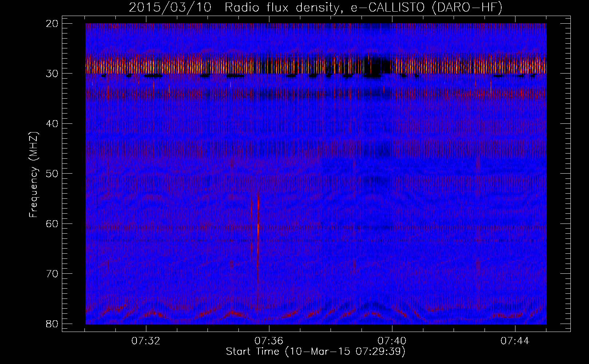
Task: Click the 07:36 time tick label
Action: [x=269, y=341]
